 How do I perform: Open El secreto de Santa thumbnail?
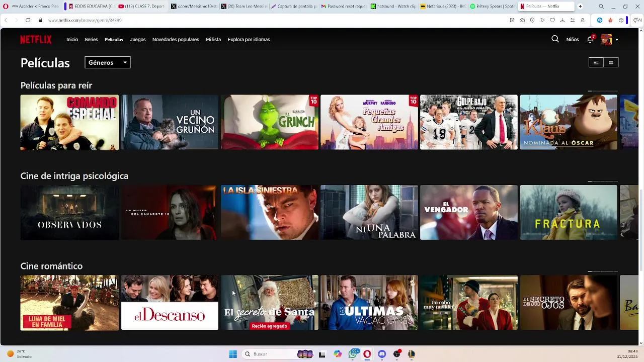coord(270,303)
